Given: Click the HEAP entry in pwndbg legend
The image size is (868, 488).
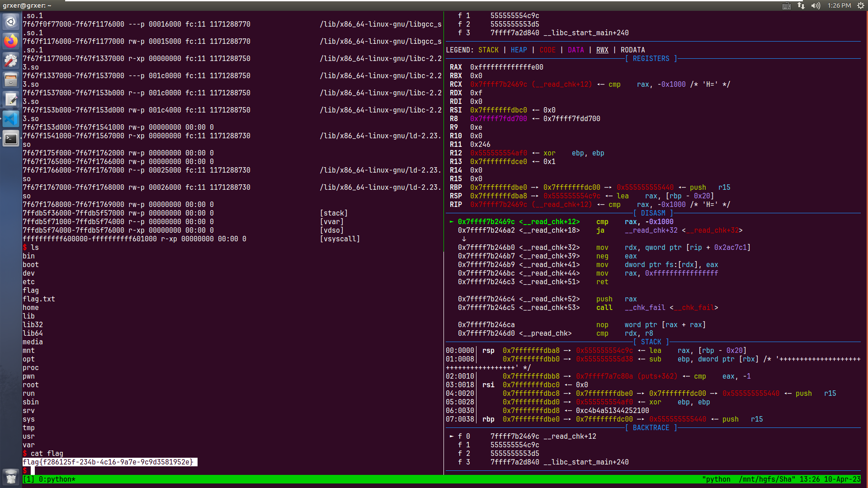Looking at the screenshot, I should pos(519,50).
